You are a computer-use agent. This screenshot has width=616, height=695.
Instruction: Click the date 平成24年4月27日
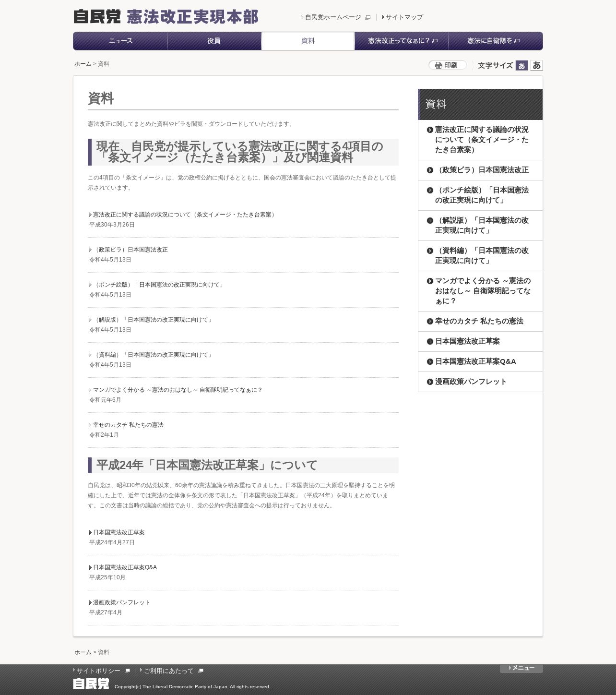[112, 542]
